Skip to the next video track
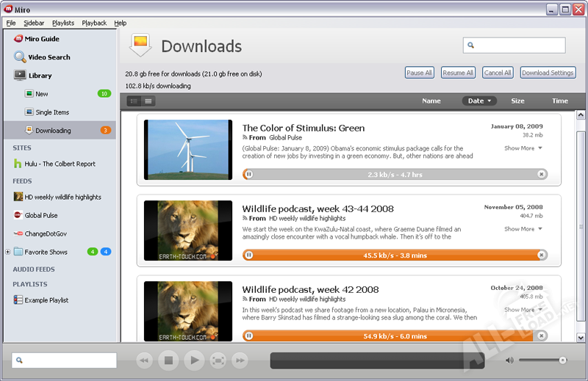Viewport: 588px width, 381px height. click(x=240, y=360)
